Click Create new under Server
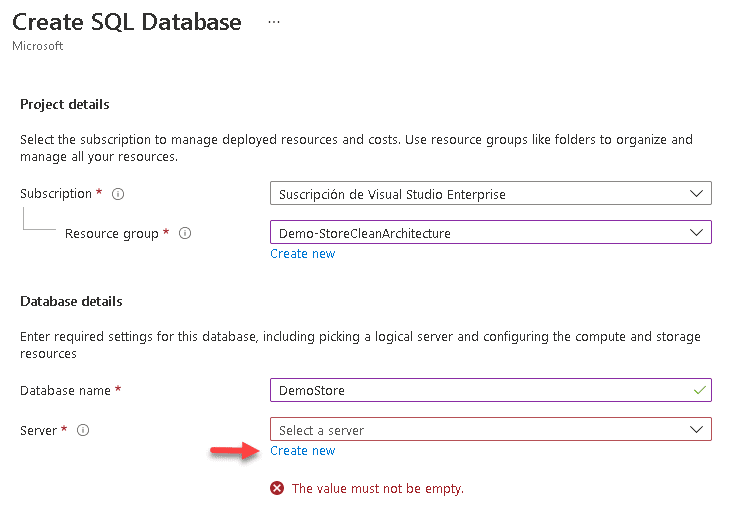 click(303, 451)
